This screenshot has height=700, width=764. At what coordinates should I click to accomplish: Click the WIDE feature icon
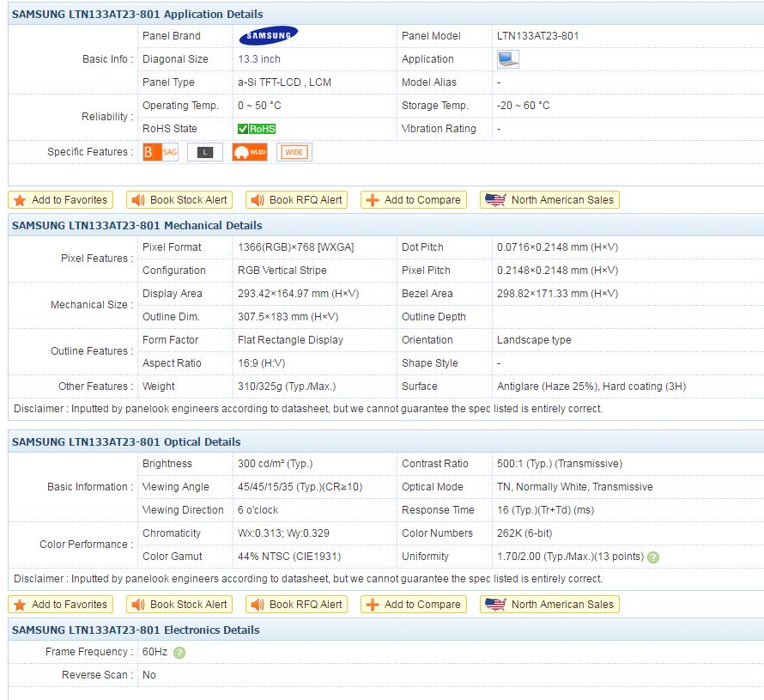[x=294, y=152]
